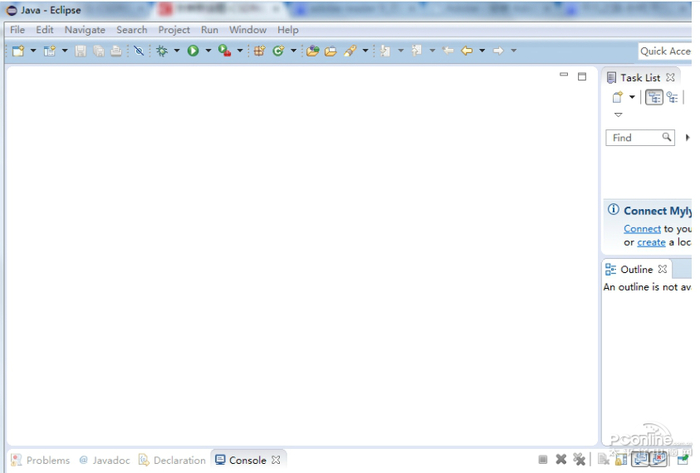The width and height of the screenshot is (700, 473).
Task: Click the New Java Package icon
Action: [259, 51]
